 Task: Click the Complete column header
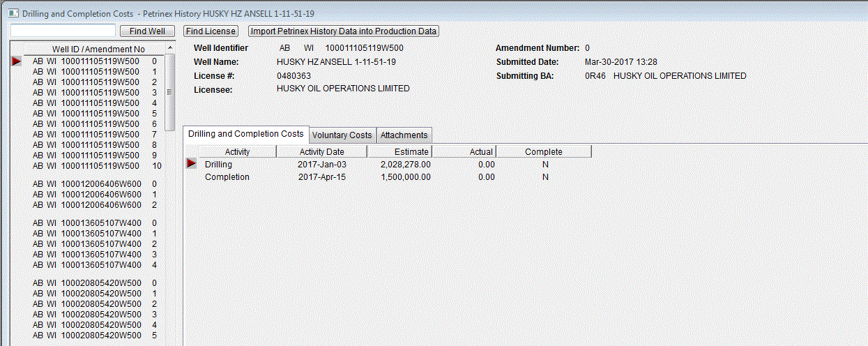click(543, 151)
